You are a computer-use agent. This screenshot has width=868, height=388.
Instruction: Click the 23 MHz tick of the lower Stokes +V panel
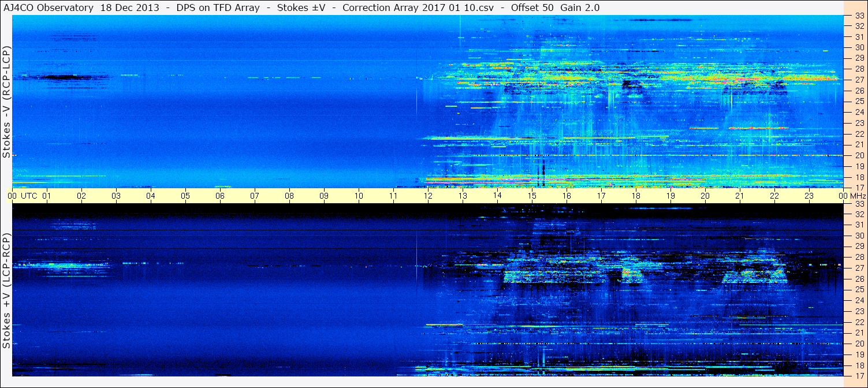(x=859, y=311)
